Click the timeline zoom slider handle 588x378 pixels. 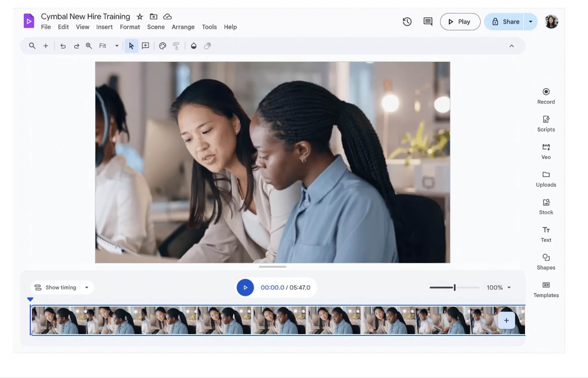coord(455,287)
